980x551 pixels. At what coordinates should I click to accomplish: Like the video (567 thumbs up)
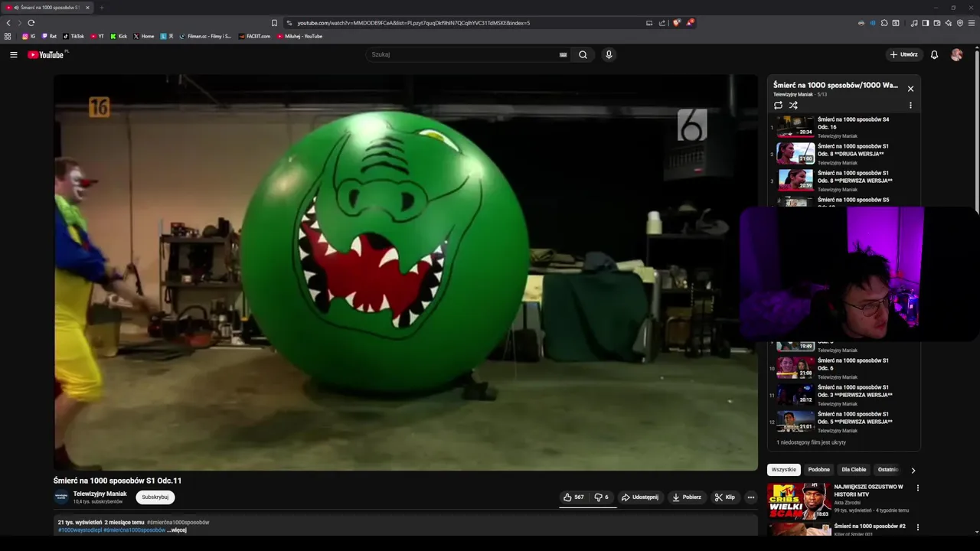point(573,497)
